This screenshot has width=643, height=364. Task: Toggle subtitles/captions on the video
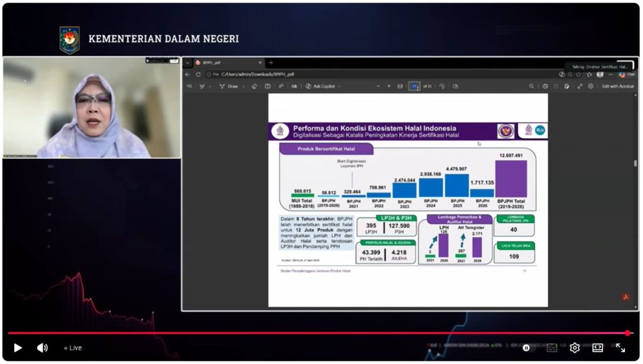click(552, 348)
